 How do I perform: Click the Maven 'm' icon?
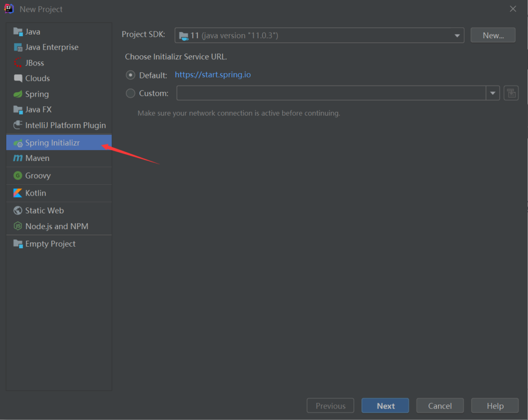point(18,158)
